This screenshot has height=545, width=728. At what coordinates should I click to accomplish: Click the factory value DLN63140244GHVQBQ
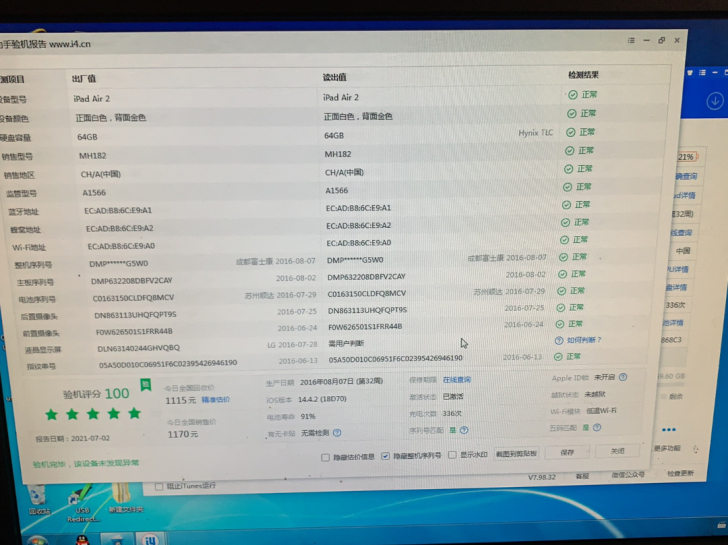click(x=138, y=348)
